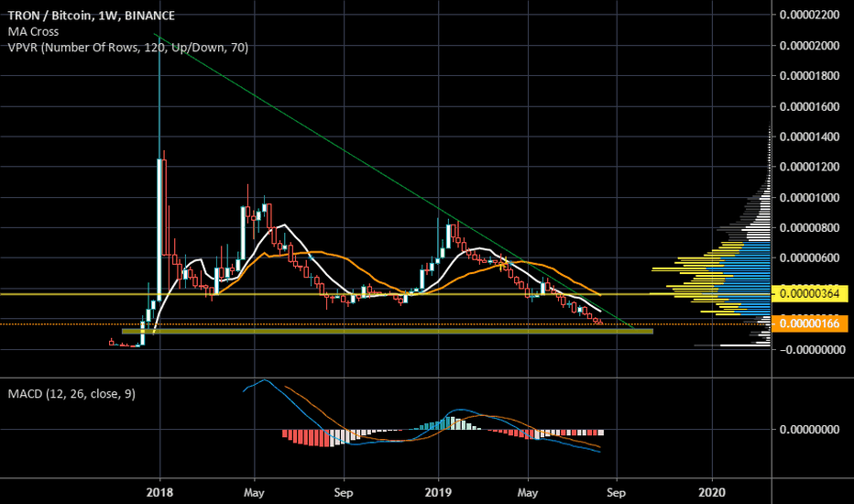Click the yellow 0.00000364 price label
The image size is (854, 504).
(x=809, y=293)
